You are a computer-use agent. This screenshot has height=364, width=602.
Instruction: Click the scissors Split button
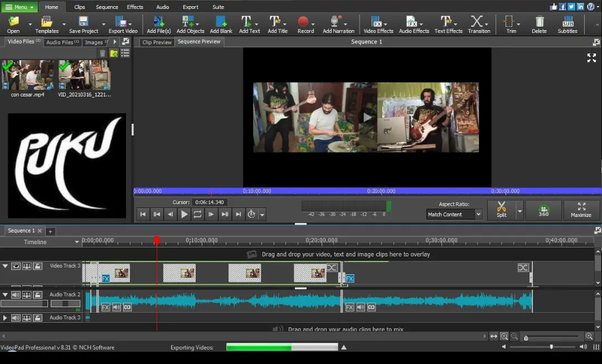[x=502, y=210]
